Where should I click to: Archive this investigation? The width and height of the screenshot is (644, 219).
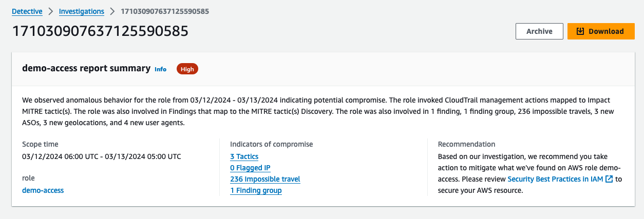click(x=539, y=31)
